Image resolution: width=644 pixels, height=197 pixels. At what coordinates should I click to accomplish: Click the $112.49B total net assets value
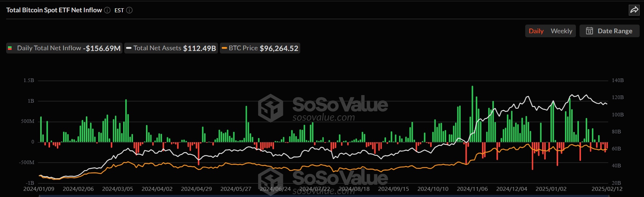click(200, 48)
